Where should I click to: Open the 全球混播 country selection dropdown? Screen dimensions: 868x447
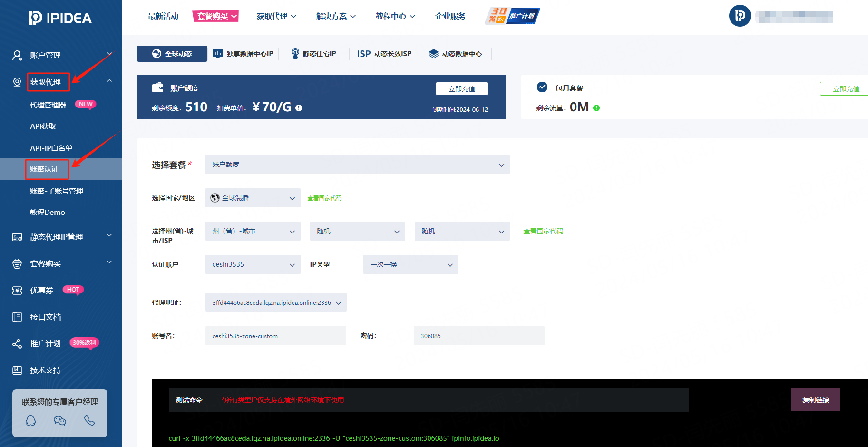[252, 198]
